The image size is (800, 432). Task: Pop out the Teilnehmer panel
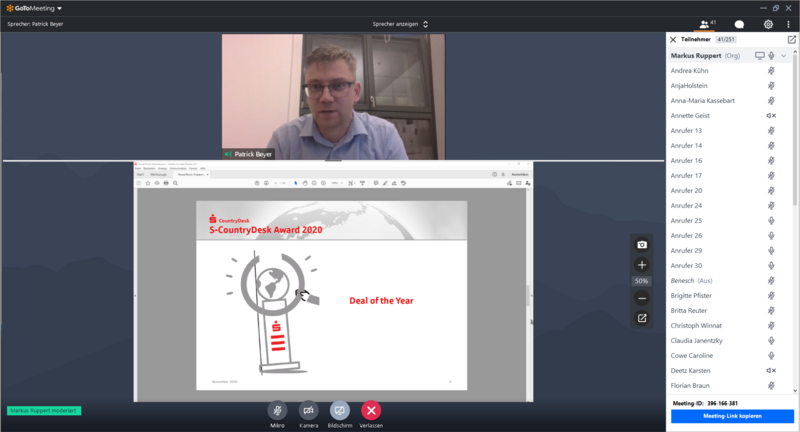792,39
